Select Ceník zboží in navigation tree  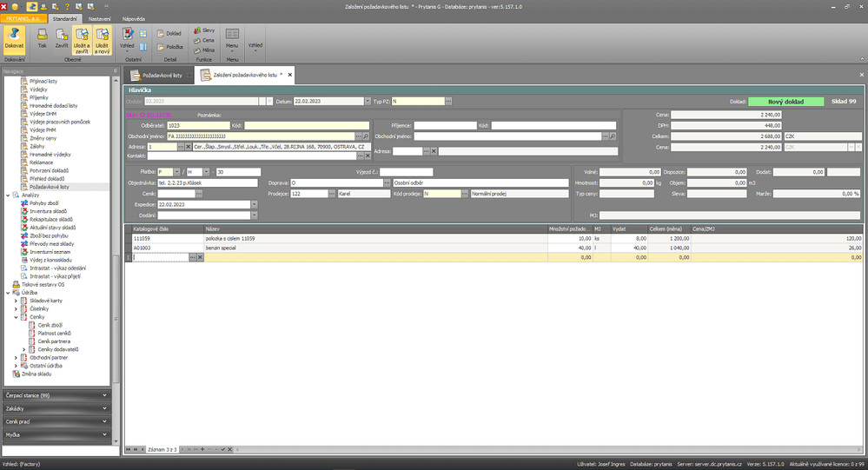[x=50, y=325]
